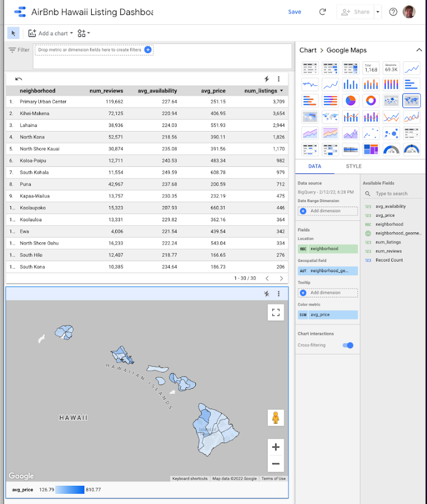Open the Add a control dropdown
The height and width of the screenshot is (504, 427).
[x=84, y=33]
